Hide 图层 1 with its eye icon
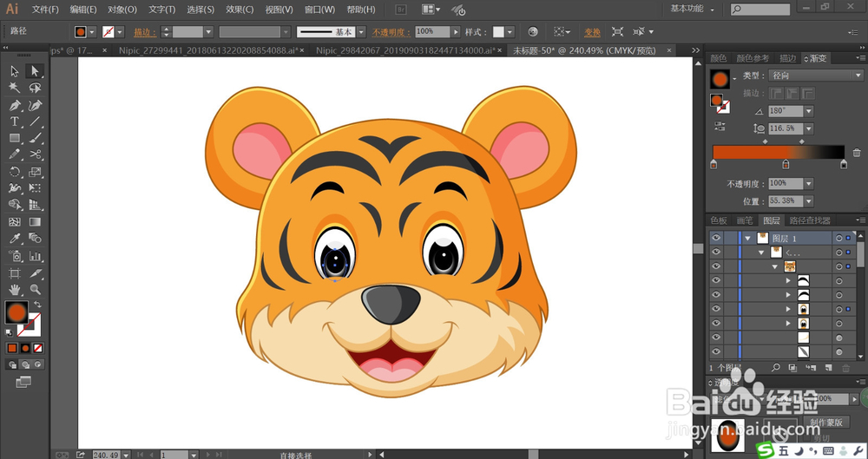This screenshot has height=459, width=868. click(716, 238)
